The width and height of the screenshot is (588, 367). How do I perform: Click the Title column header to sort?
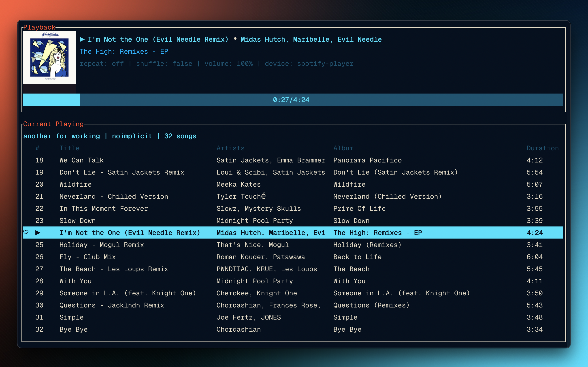click(69, 148)
